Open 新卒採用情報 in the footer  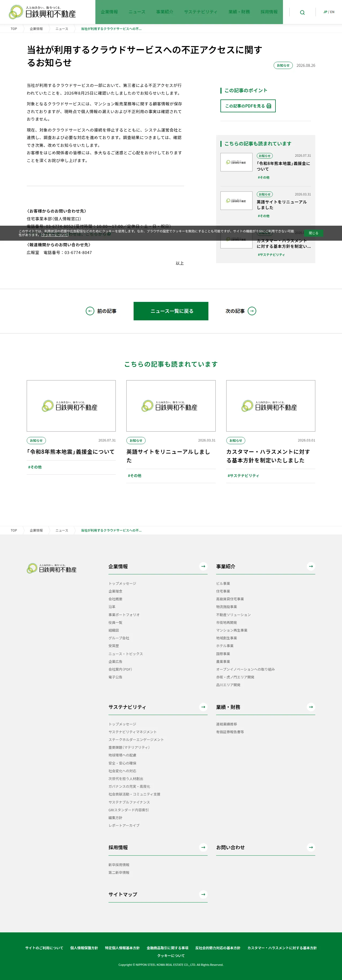[119, 865]
